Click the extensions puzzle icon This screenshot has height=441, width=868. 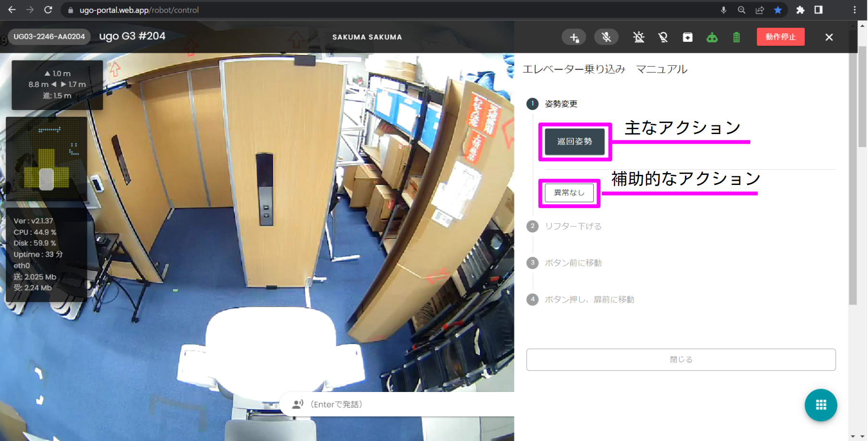click(x=800, y=10)
